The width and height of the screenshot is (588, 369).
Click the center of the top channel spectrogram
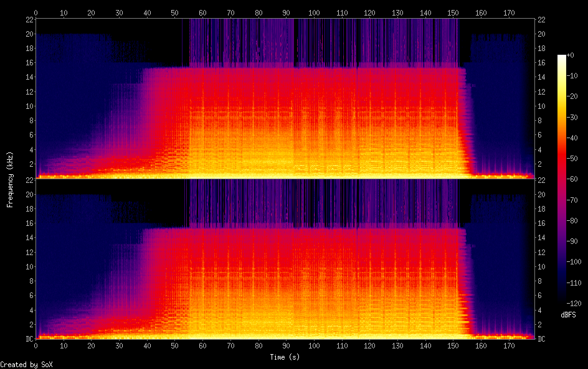click(285, 99)
